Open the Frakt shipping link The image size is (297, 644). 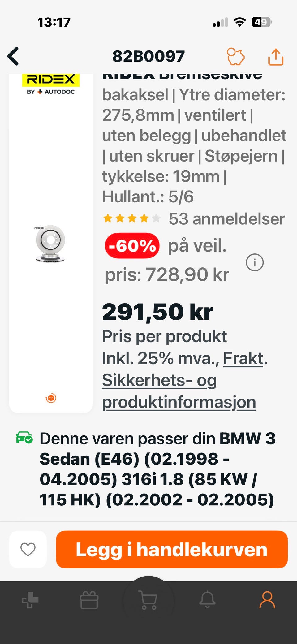point(243,358)
